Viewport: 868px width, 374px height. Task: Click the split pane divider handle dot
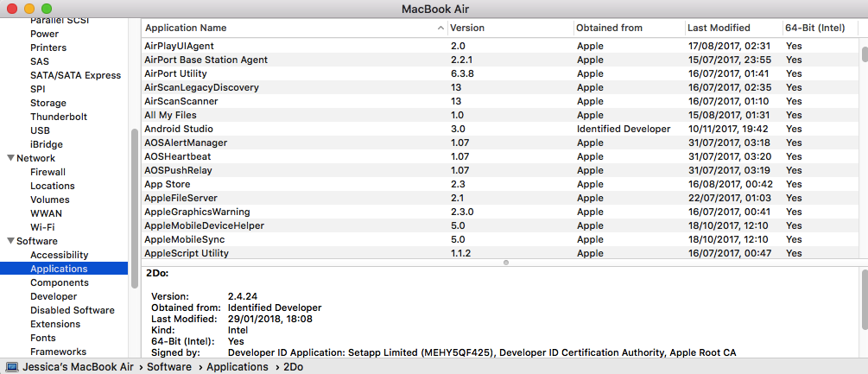click(x=505, y=263)
